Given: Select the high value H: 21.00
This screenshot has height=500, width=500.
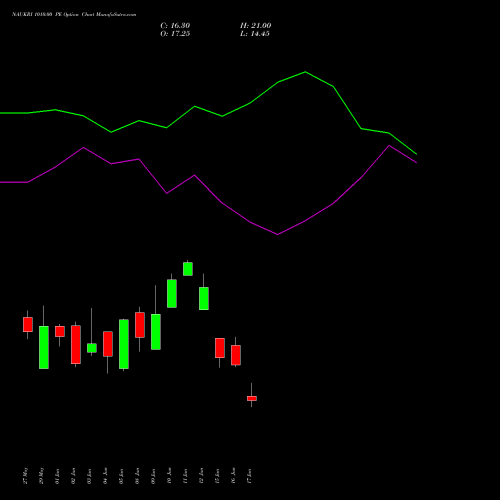Looking at the screenshot, I should coord(255,26).
